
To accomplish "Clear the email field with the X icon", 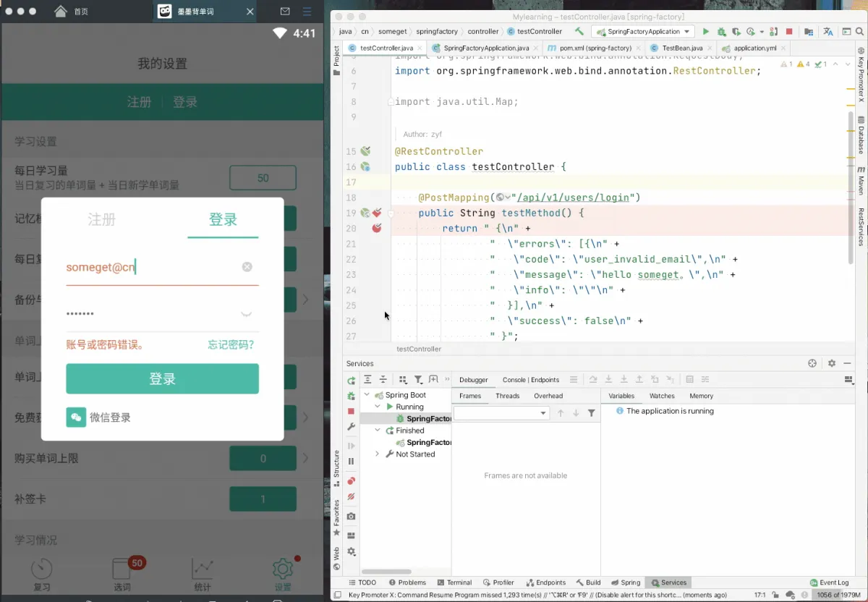I will 247,267.
